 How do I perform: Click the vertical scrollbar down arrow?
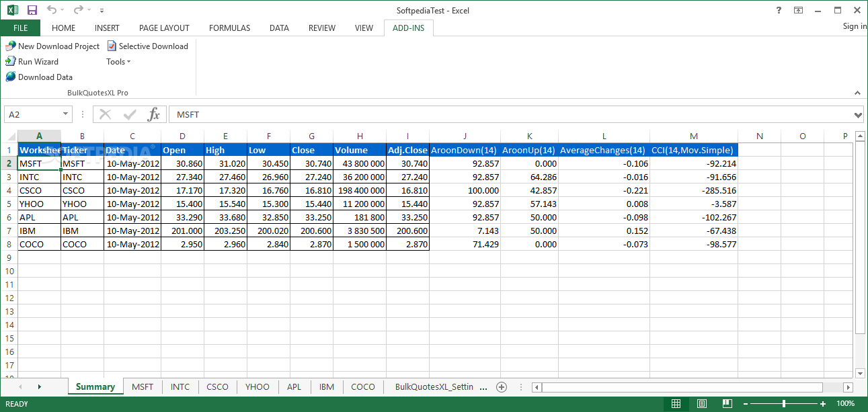tap(860, 373)
